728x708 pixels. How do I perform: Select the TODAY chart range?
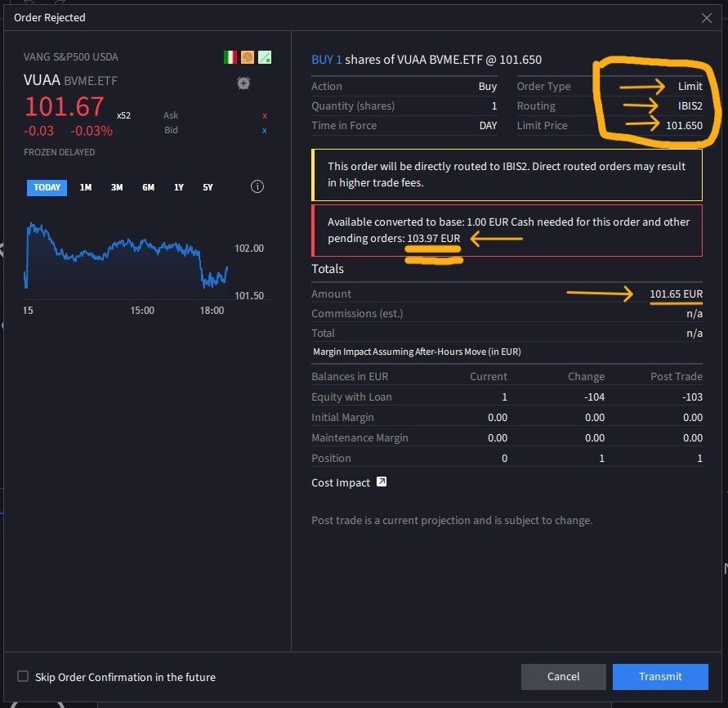[x=47, y=188]
